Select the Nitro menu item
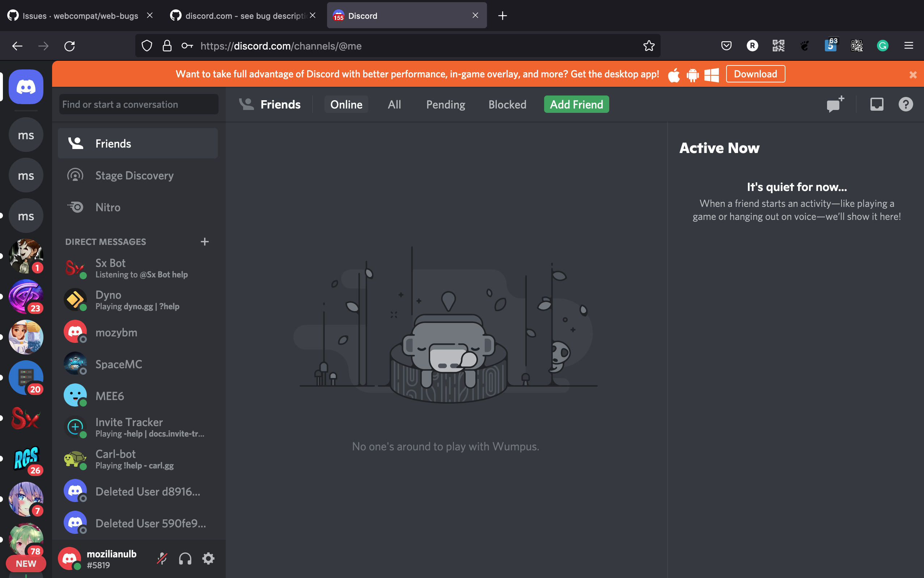 pos(108,207)
